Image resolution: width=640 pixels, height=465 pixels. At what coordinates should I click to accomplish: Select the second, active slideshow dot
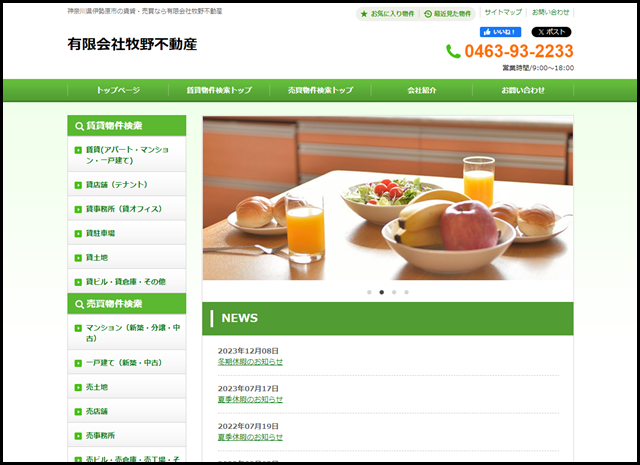(x=382, y=292)
